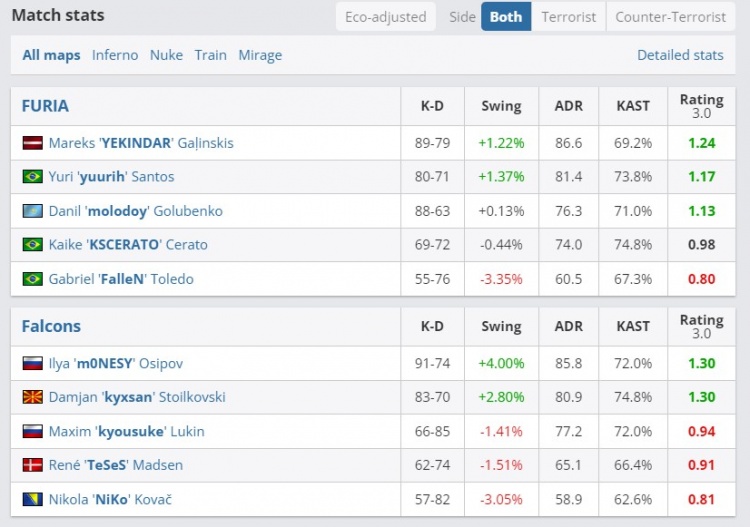Click the Bosnian flag next to NiKo
The width and height of the screenshot is (750, 527).
(x=32, y=499)
